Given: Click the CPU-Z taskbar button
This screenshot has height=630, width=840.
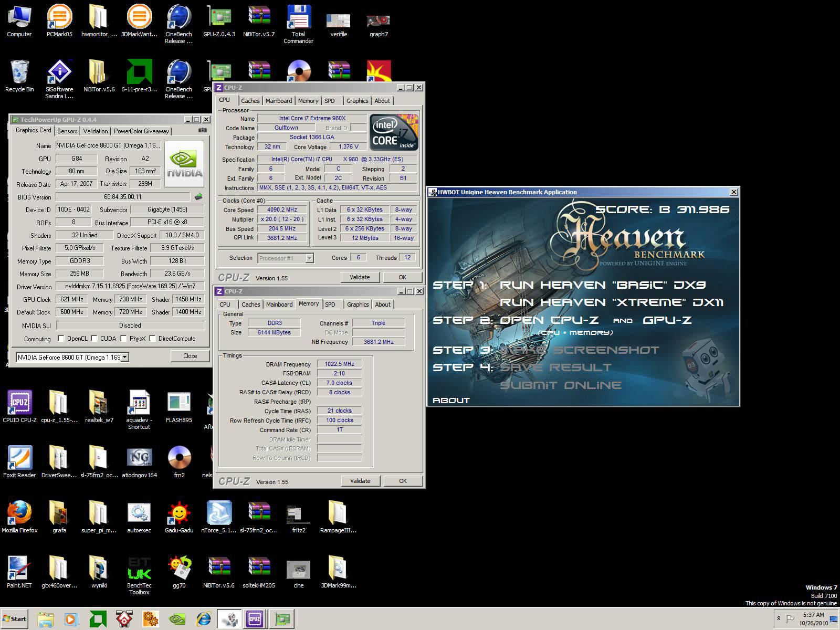Looking at the screenshot, I should point(255,619).
